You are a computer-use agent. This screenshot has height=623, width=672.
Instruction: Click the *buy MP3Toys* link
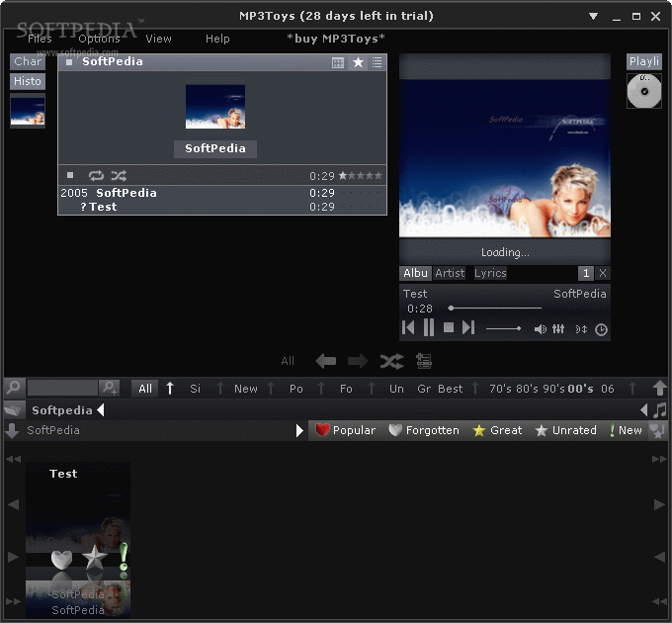[336, 39]
